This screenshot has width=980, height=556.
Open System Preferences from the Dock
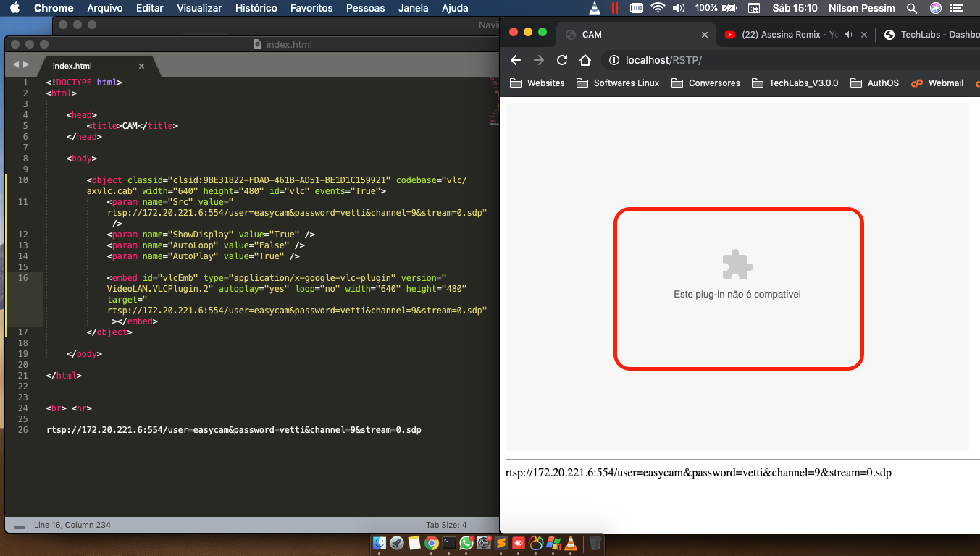[484, 543]
